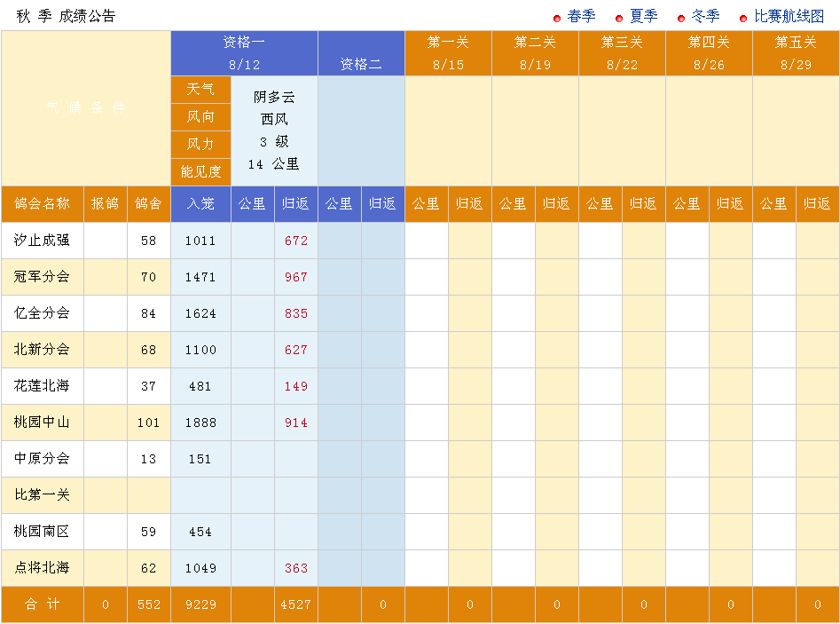Click the 101 loft count for 桃园中山
The width and height of the screenshot is (840, 624).
[x=149, y=423]
